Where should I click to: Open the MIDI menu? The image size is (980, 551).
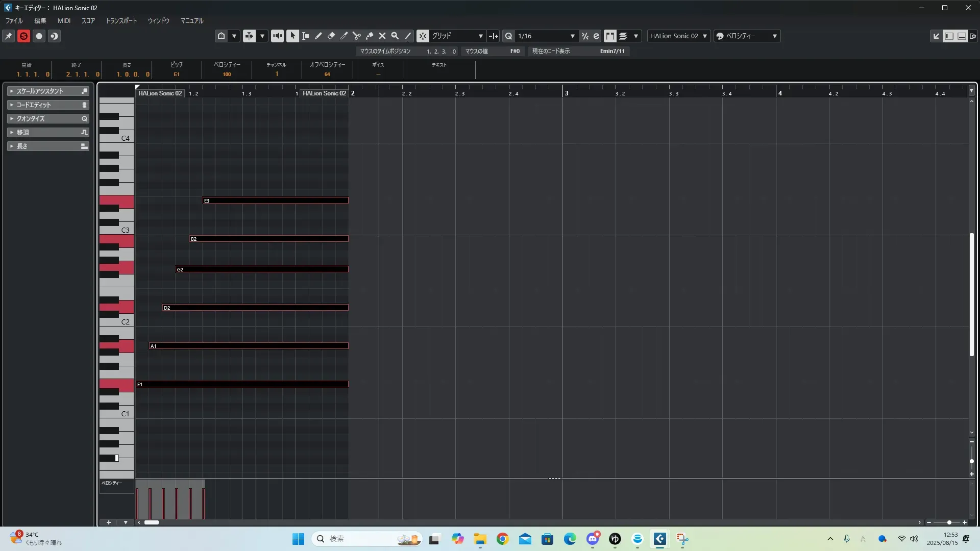click(x=64, y=21)
